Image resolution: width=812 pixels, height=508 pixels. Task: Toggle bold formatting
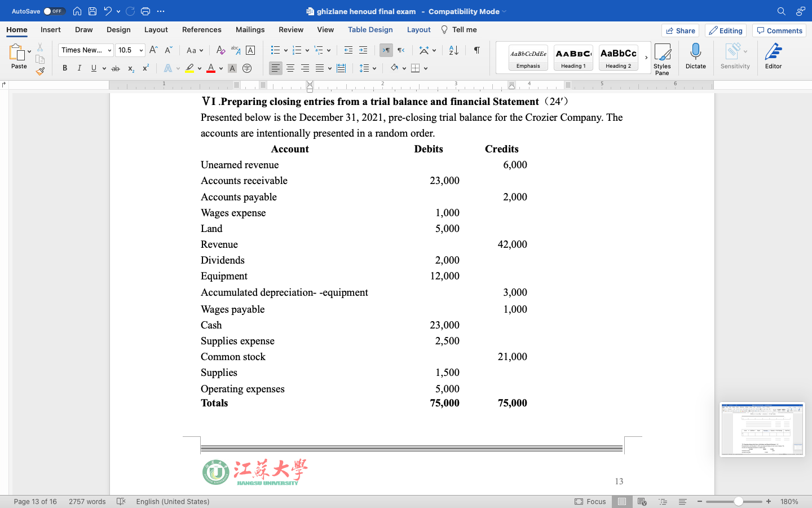[x=65, y=68]
